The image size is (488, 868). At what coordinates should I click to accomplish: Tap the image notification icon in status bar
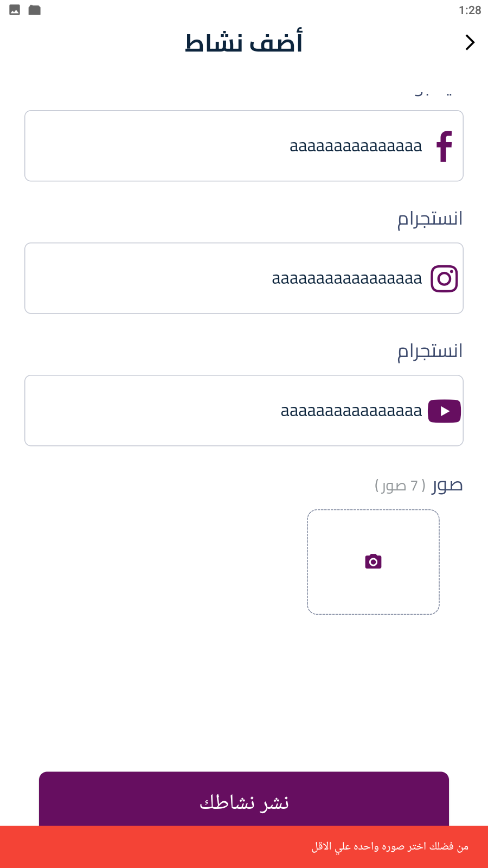click(15, 10)
